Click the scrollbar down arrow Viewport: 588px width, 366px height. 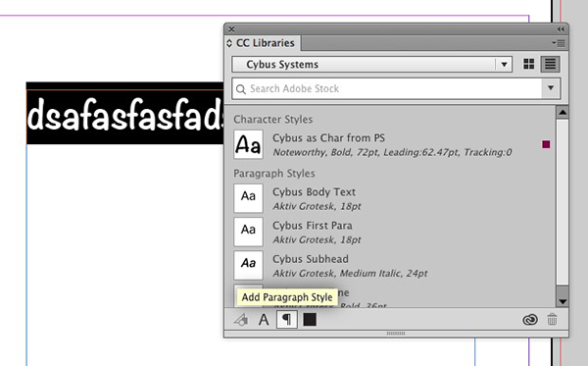pos(563,301)
